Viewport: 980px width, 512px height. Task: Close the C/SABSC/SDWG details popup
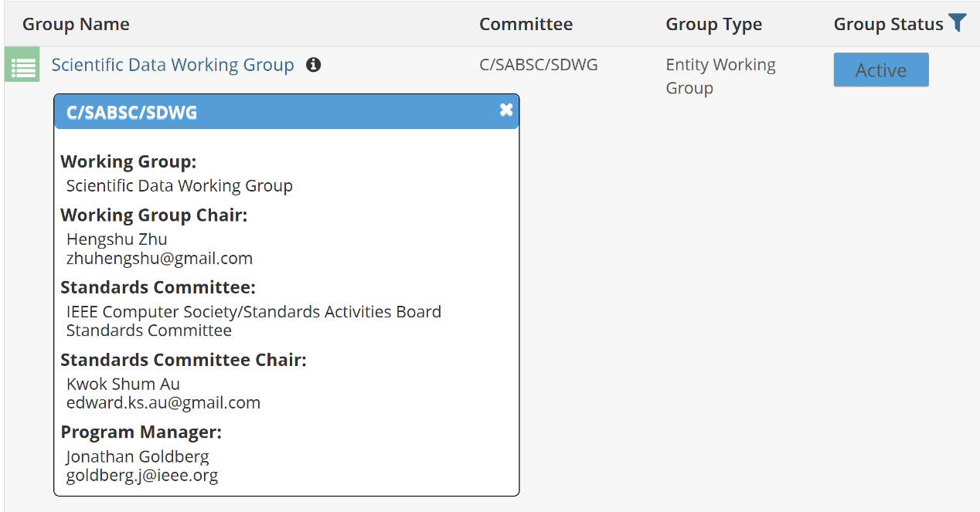tap(506, 110)
